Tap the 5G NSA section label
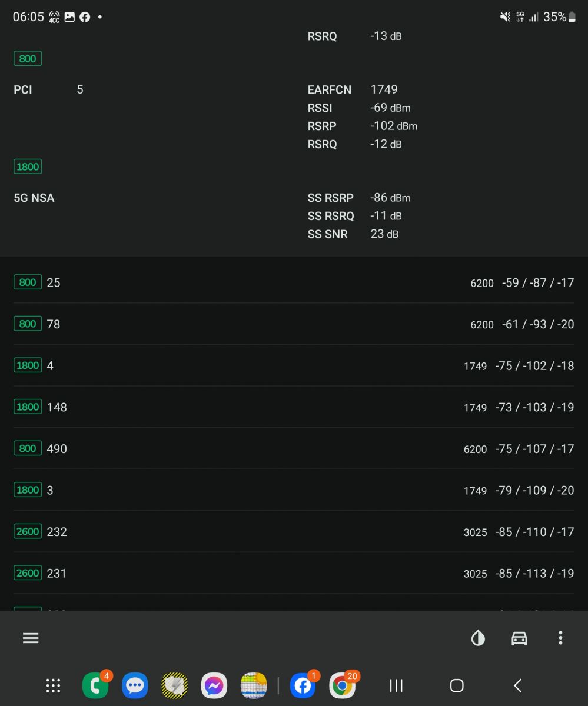Viewport: 588px width, 706px height. tap(34, 198)
